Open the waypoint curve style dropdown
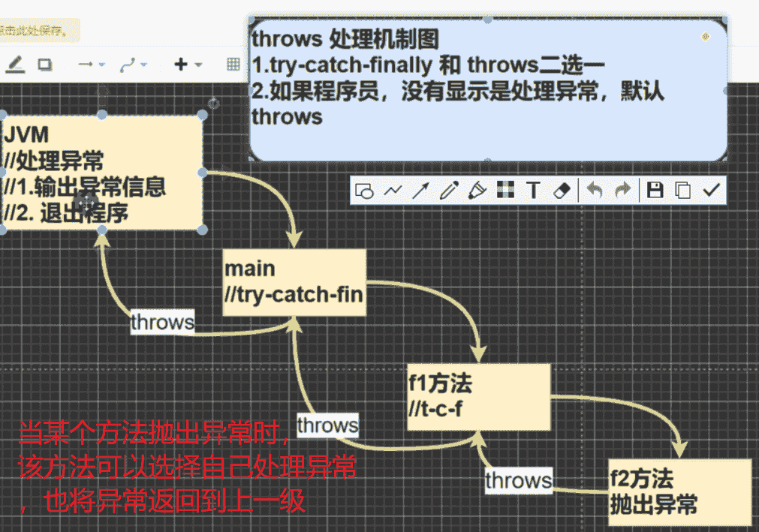 click(134, 65)
